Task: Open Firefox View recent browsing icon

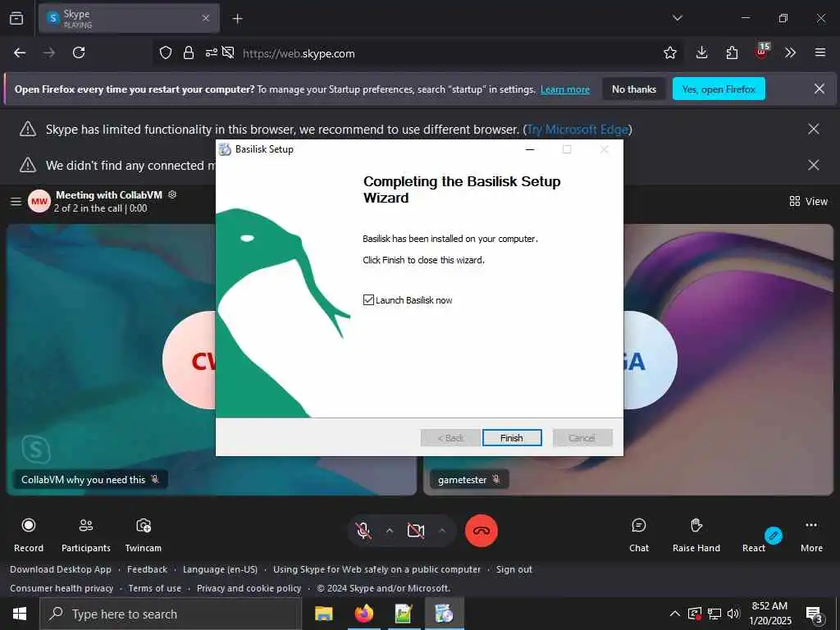Action: coord(16,18)
